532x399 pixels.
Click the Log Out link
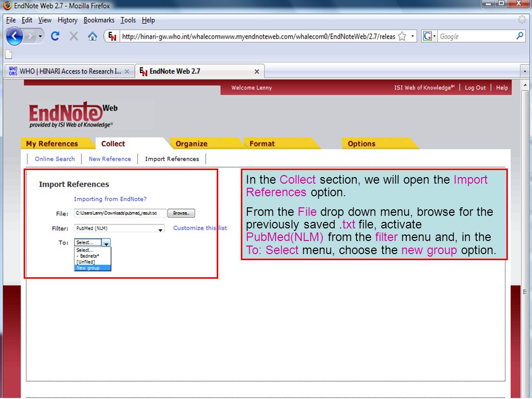[x=475, y=88]
